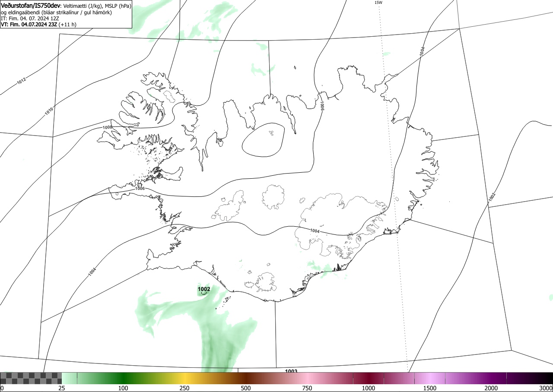Click the small low marker under bold 1002
The width and height of the screenshot is (553, 392).
click(204, 293)
